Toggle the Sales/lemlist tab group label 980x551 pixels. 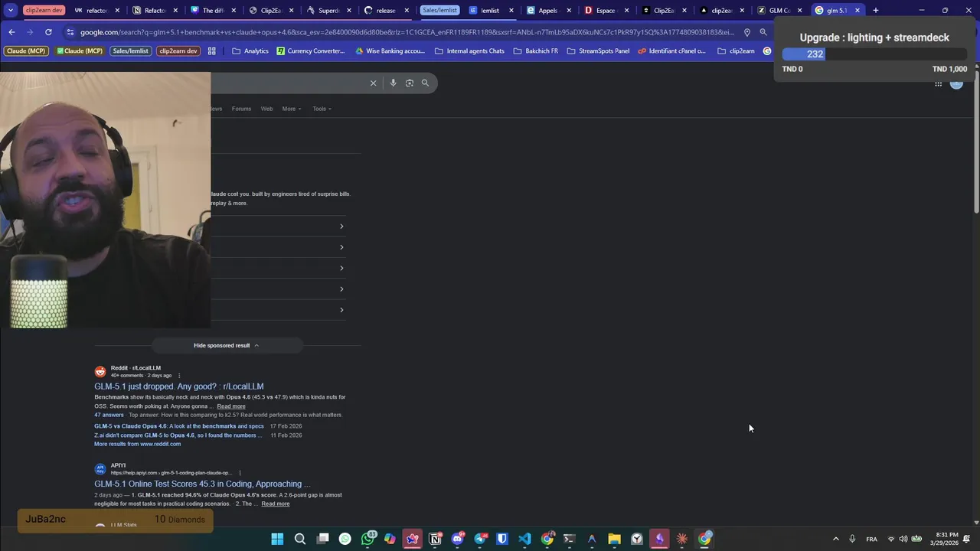click(440, 11)
